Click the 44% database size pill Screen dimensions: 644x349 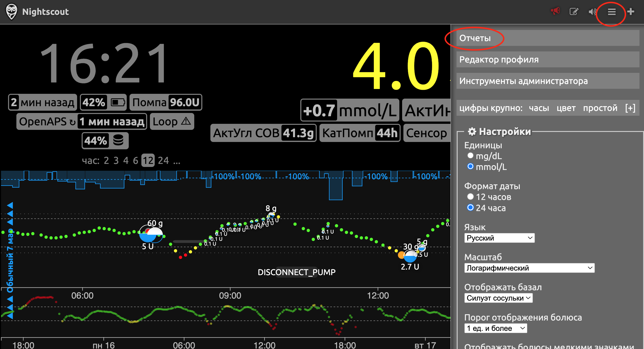point(105,140)
